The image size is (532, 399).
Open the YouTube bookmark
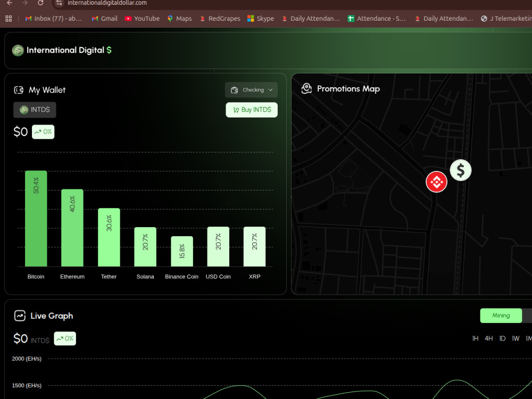tap(142, 19)
